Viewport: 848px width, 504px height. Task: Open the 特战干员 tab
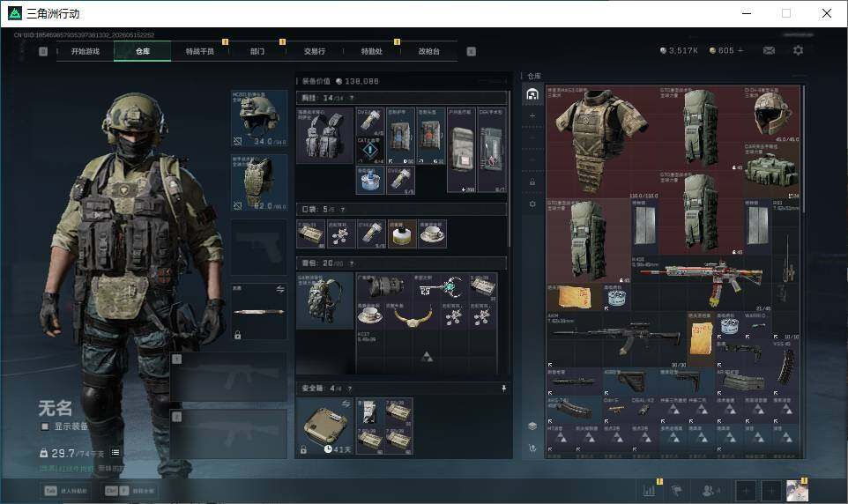pos(200,51)
